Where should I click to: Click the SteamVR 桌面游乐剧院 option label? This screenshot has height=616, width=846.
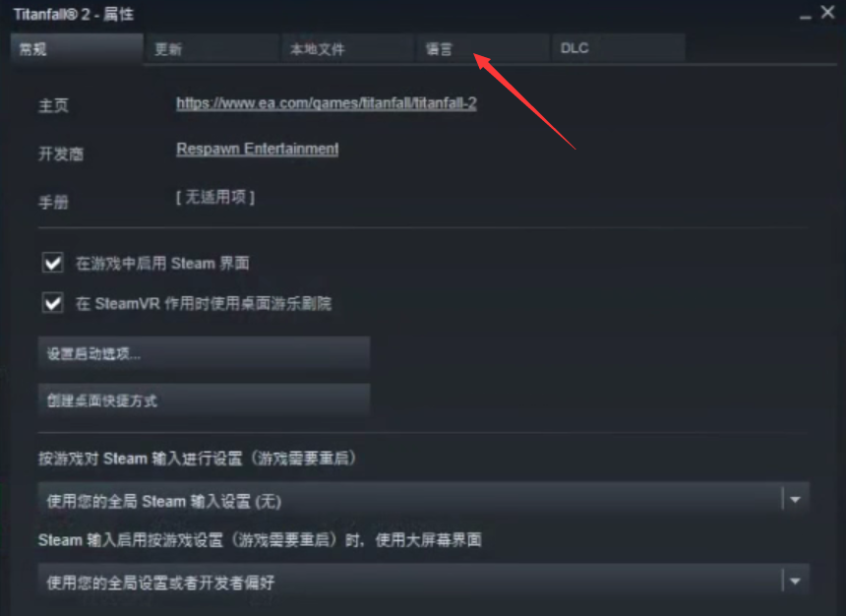[x=204, y=303]
